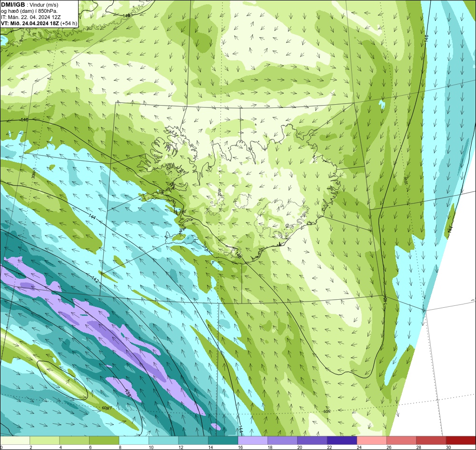This screenshot has height=450, width=476.
Task: Click the legend scale number '16'
Action: pyautogui.click(x=240, y=447)
